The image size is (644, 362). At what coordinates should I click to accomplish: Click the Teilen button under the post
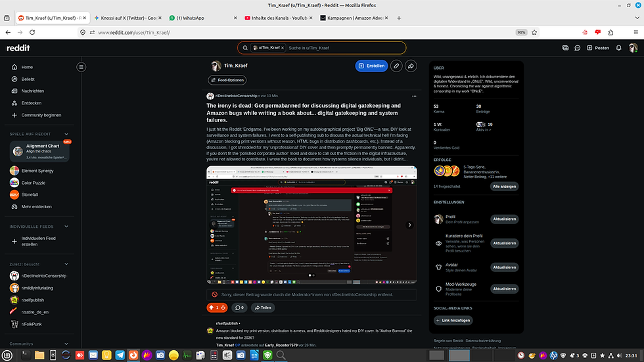coord(263,307)
